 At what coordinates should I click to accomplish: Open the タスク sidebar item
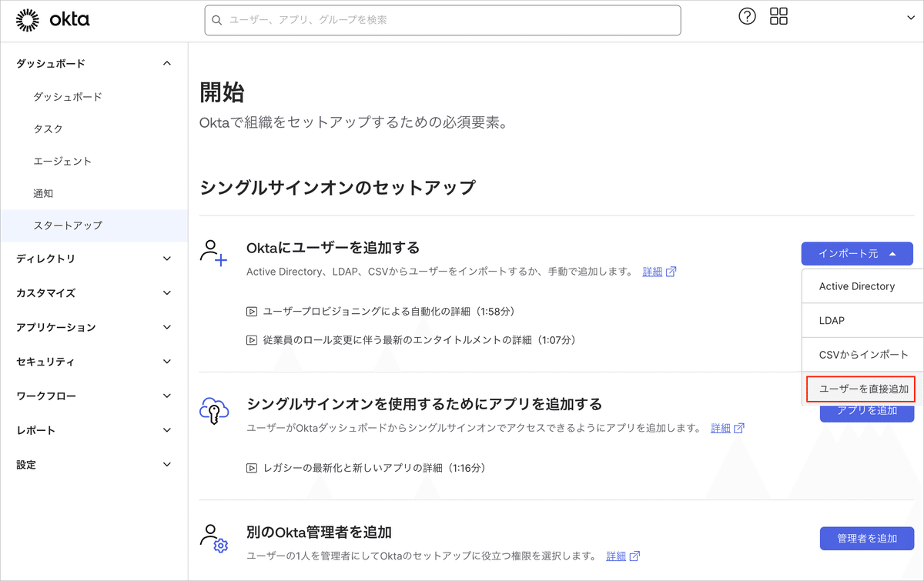48,129
